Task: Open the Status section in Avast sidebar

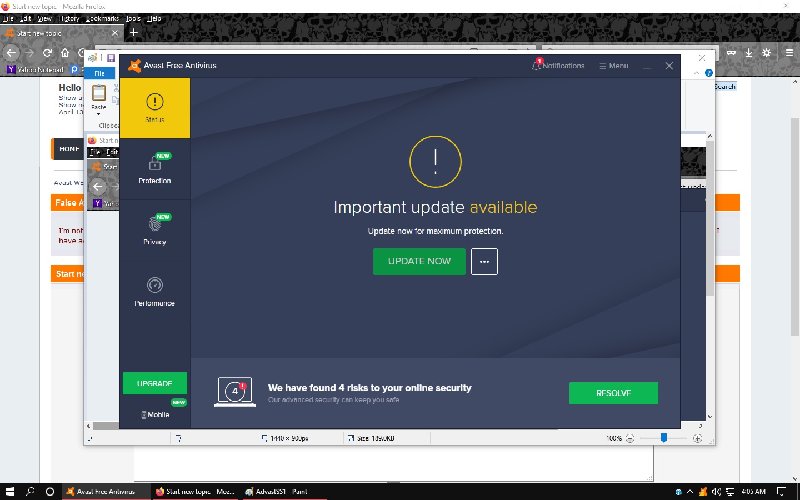Action: (155, 108)
